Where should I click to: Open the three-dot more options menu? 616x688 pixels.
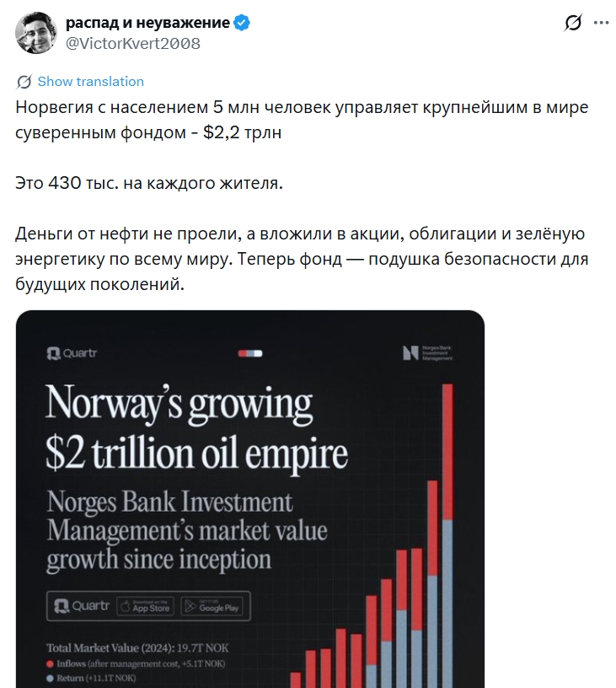coord(602,24)
